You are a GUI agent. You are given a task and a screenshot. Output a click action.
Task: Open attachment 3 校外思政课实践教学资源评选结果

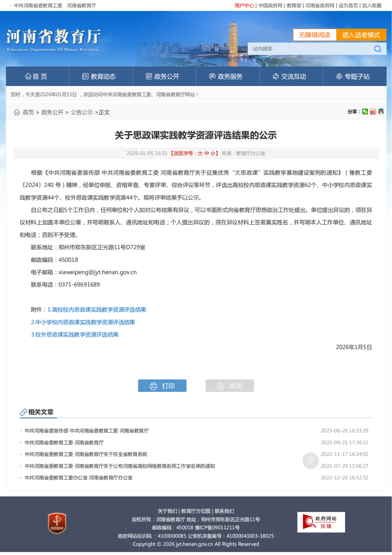click(x=74, y=335)
